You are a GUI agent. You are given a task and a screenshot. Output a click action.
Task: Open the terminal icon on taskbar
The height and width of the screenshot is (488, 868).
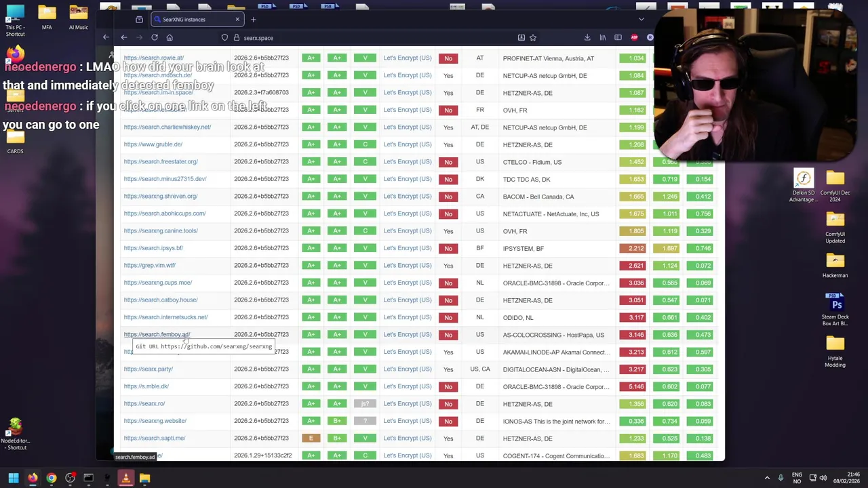[88, 479]
